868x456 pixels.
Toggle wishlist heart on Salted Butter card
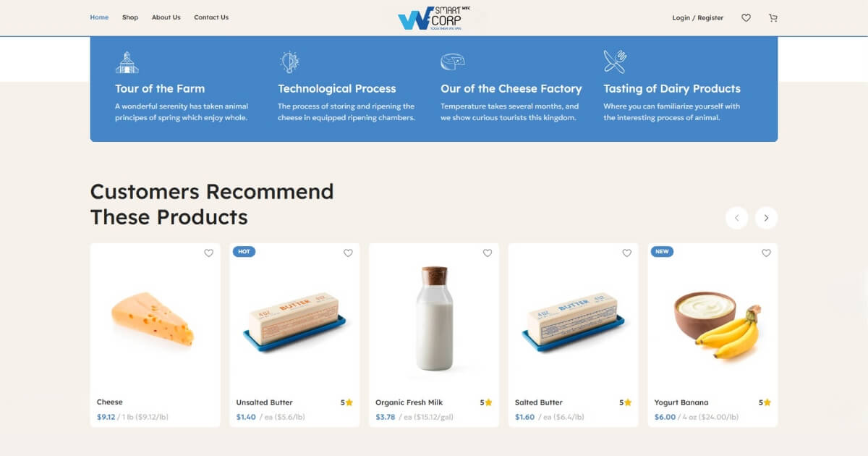626,253
